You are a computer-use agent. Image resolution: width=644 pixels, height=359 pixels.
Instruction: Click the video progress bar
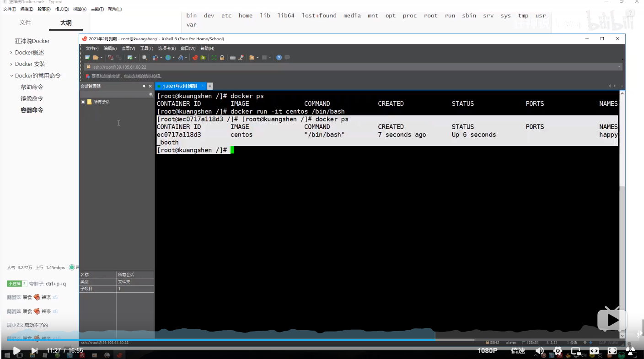pos(322,340)
